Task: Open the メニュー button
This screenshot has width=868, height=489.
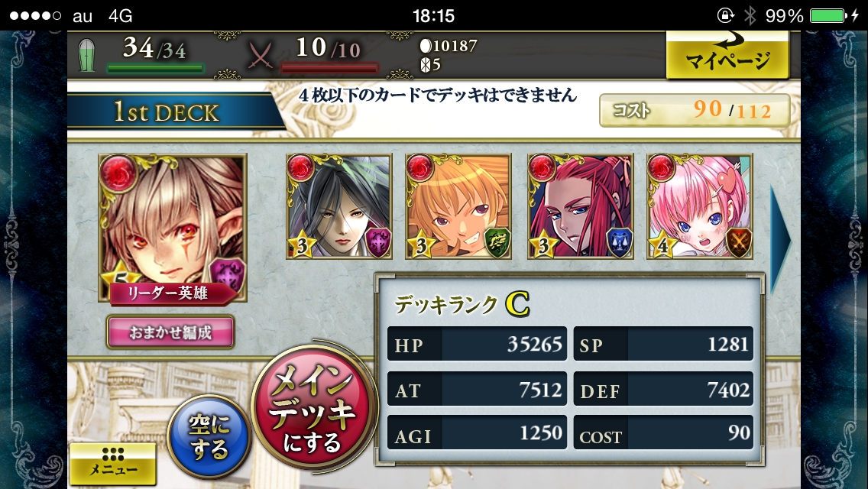Action: [113, 464]
